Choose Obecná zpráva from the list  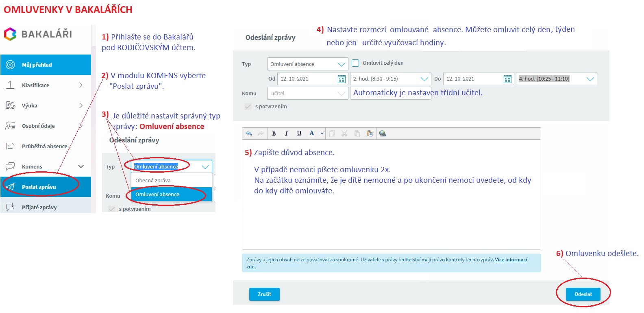(x=171, y=180)
